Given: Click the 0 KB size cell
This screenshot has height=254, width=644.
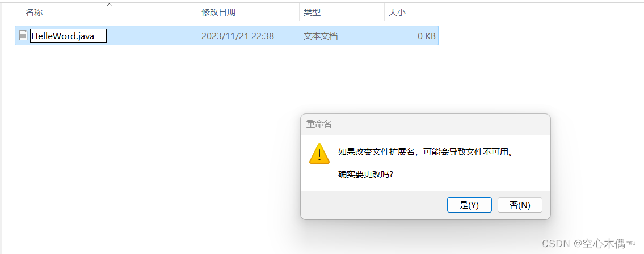Looking at the screenshot, I should [426, 36].
